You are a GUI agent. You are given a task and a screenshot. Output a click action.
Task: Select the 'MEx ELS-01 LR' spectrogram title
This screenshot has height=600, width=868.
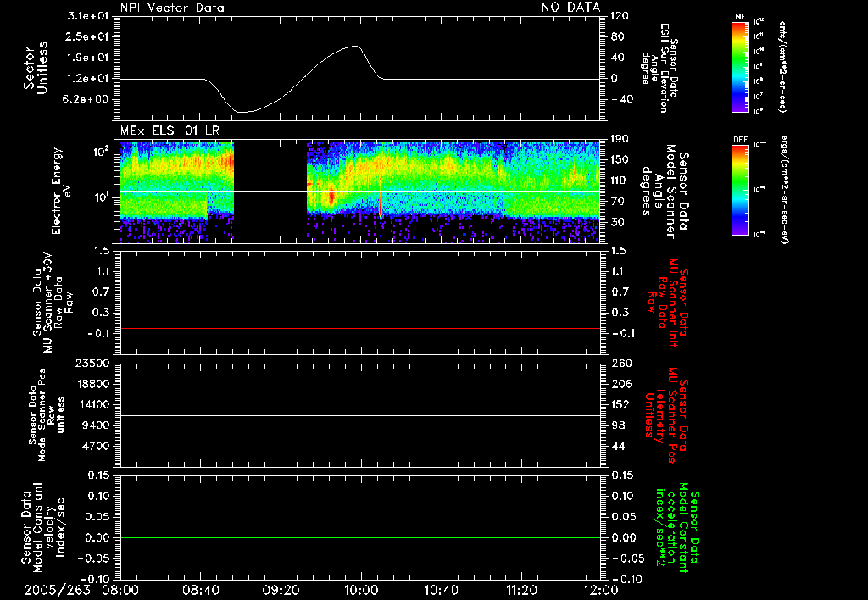click(x=170, y=131)
